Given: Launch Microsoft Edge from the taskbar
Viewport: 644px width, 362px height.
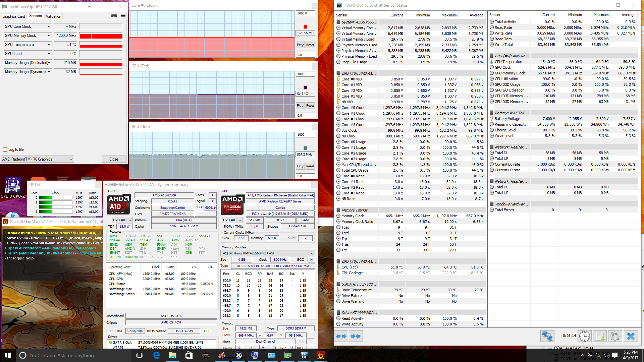Looking at the screenshot, I should (156, 355).
